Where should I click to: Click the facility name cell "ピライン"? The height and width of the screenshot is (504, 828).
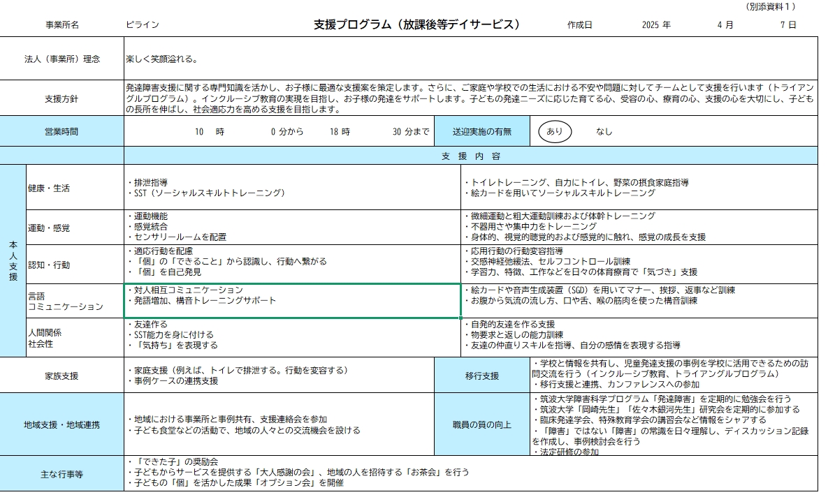142,24
